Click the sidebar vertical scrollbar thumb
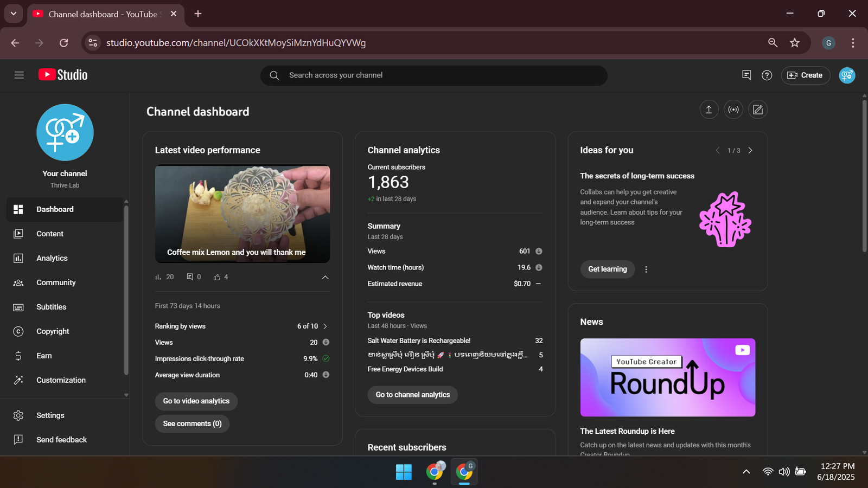Image resolution: width=868 pixels, height=488 pixels. coord(126,290)
